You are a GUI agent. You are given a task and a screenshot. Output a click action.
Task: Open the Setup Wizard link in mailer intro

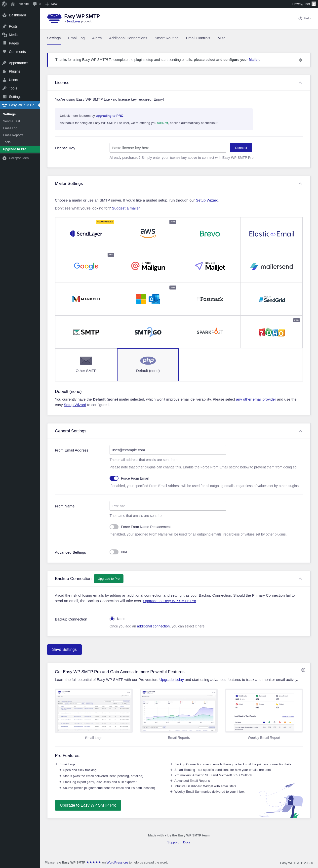(207, 200)
